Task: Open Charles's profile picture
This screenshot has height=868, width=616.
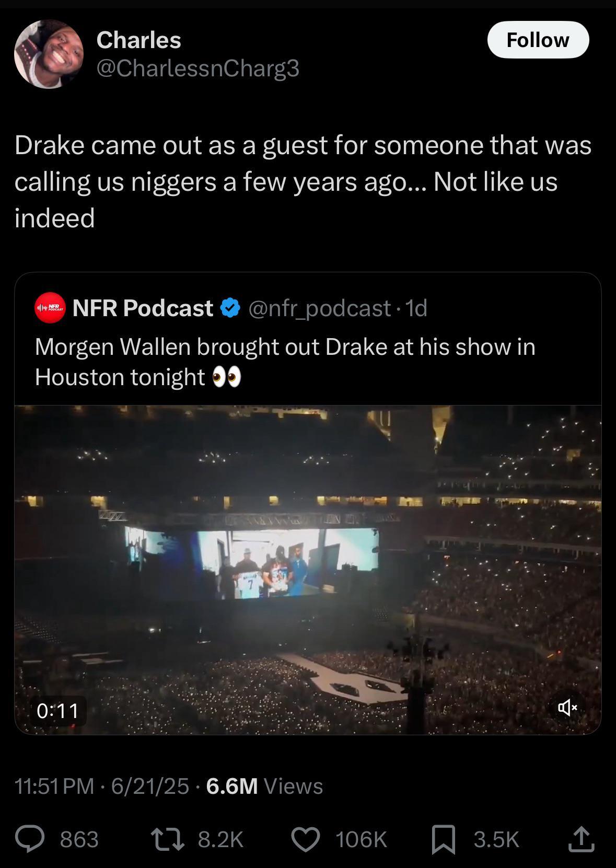Action: point(49,54)
